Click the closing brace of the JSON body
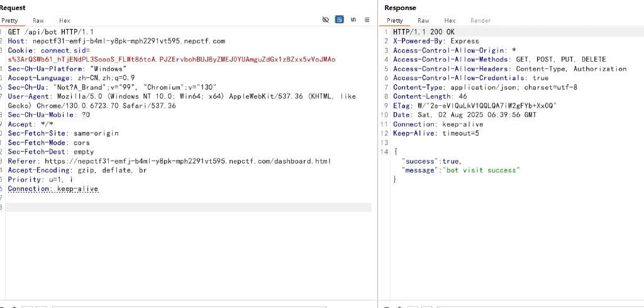 point(395,180)
